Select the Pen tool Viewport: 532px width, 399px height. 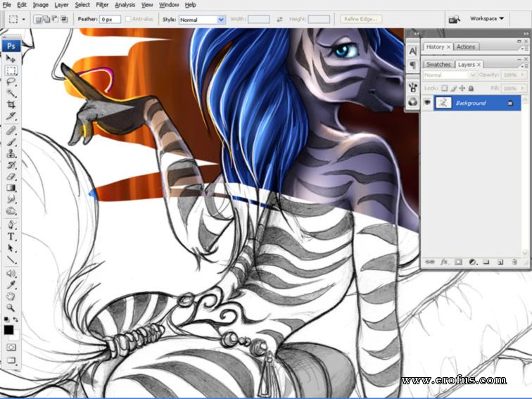[x=11, y=225]
